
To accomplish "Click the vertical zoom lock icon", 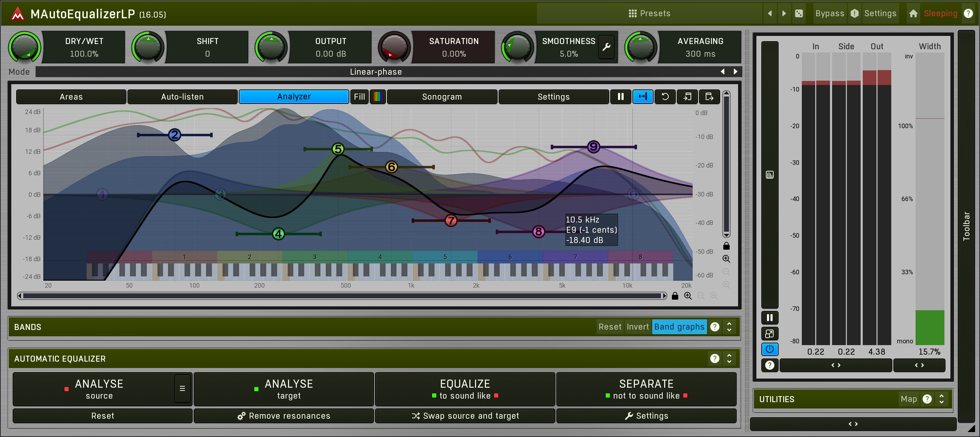I will click(726, 246).
